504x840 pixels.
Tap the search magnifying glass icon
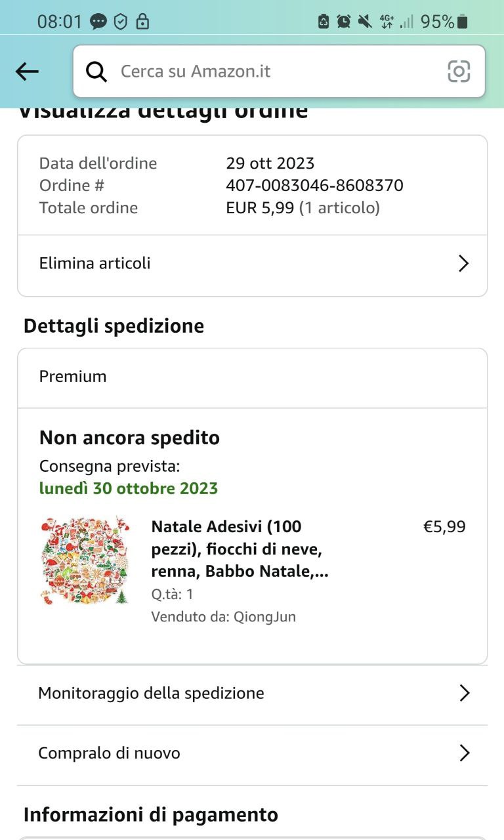[96, 72]
